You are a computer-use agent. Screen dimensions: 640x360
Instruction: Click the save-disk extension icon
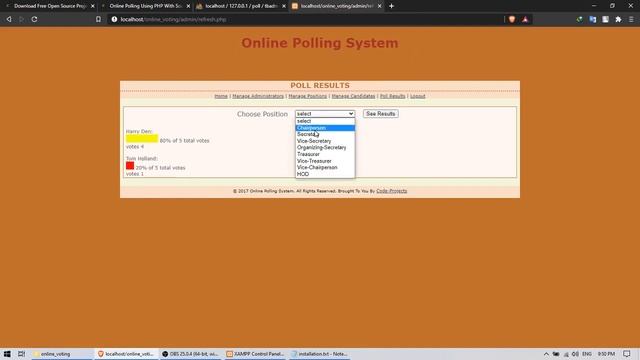(x=605, y=19)
